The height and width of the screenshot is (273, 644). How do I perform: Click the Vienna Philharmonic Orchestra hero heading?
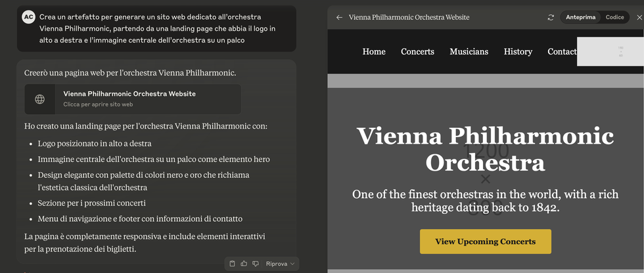coord(486,149)
